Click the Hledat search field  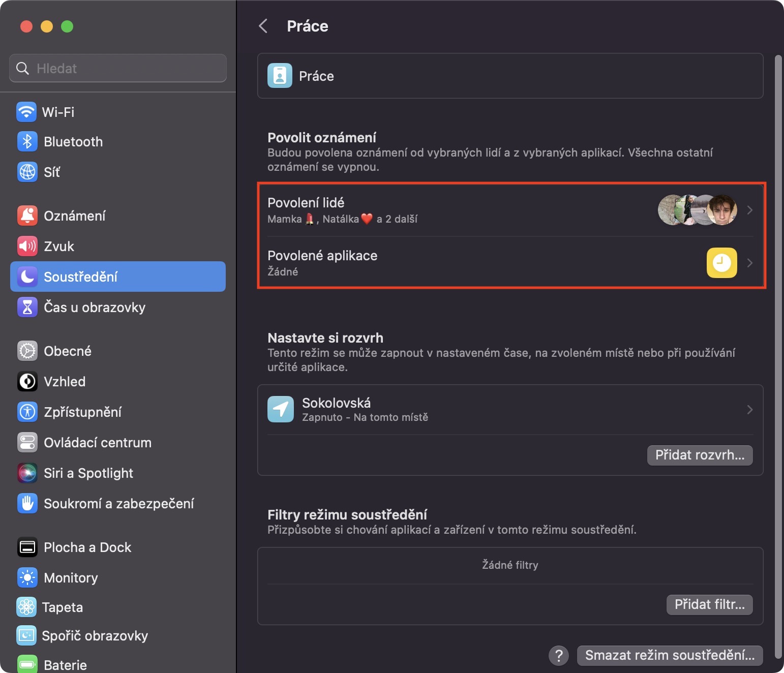click(118, 68)
